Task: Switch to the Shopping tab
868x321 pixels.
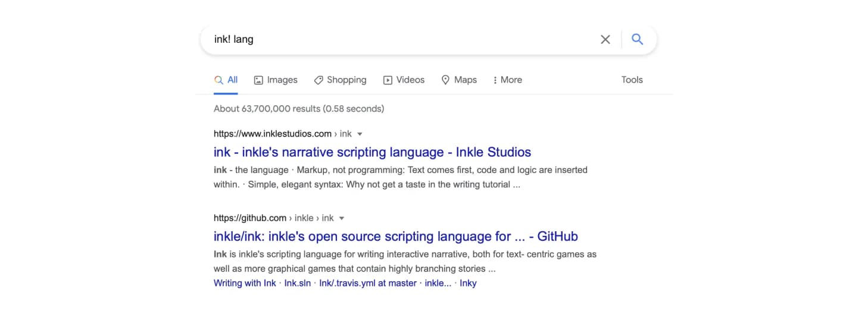Action: coord(340,80)
